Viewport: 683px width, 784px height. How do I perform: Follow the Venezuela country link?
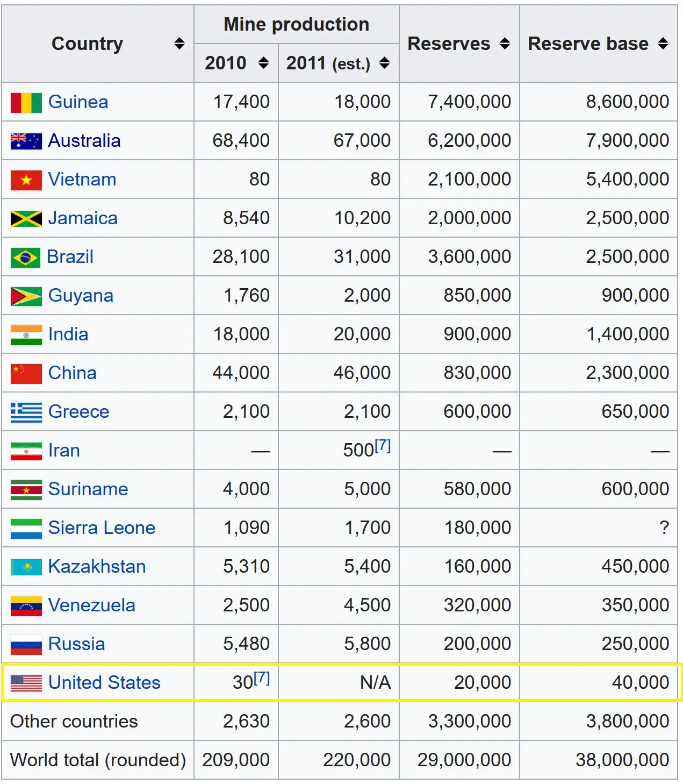pyautogui.click(x=91, y=605)
